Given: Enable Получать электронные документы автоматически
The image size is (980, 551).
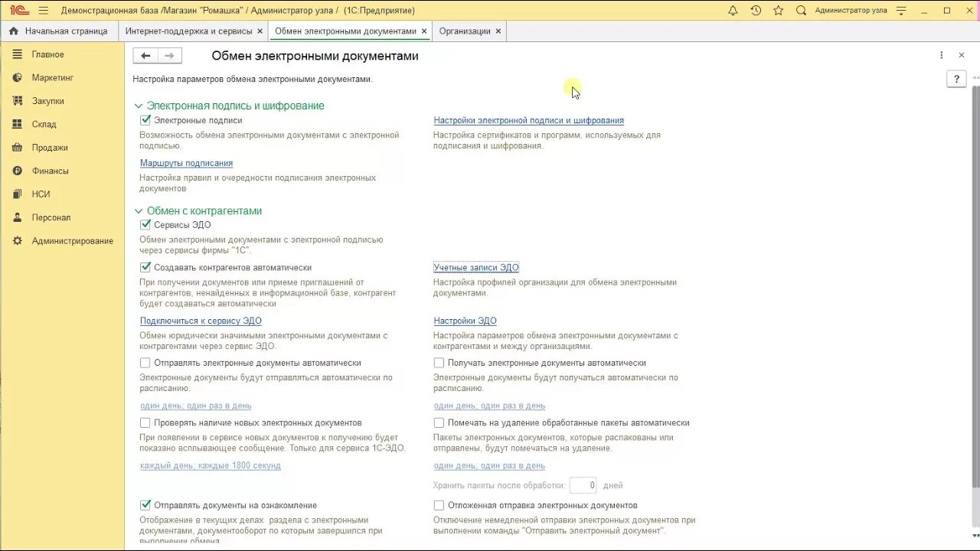Looking at the screenshot, I should 439,363.
